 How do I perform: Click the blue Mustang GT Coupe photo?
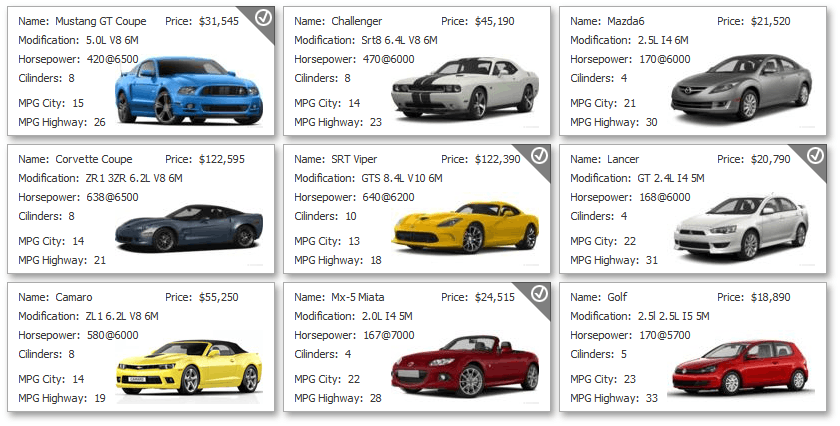[189, 90]
